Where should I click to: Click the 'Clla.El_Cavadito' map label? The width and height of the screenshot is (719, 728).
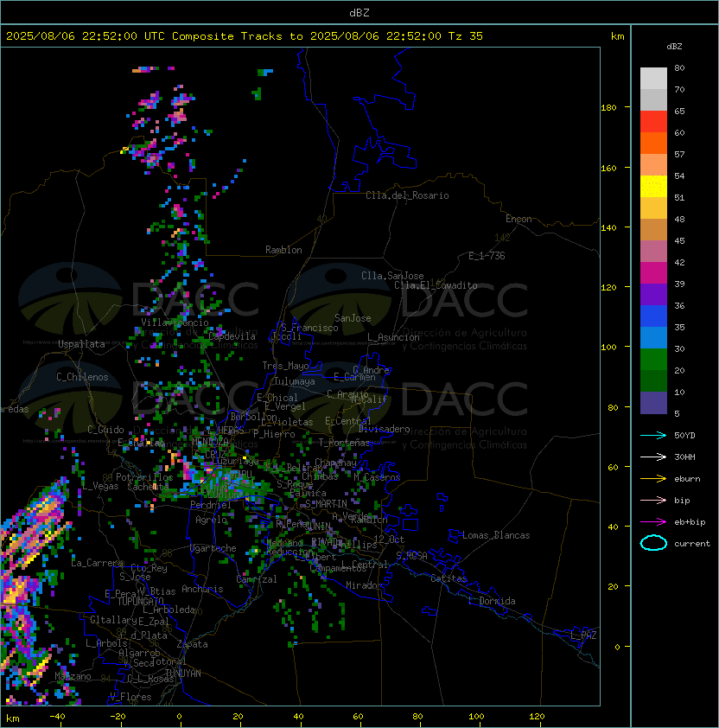click(436, 285)
